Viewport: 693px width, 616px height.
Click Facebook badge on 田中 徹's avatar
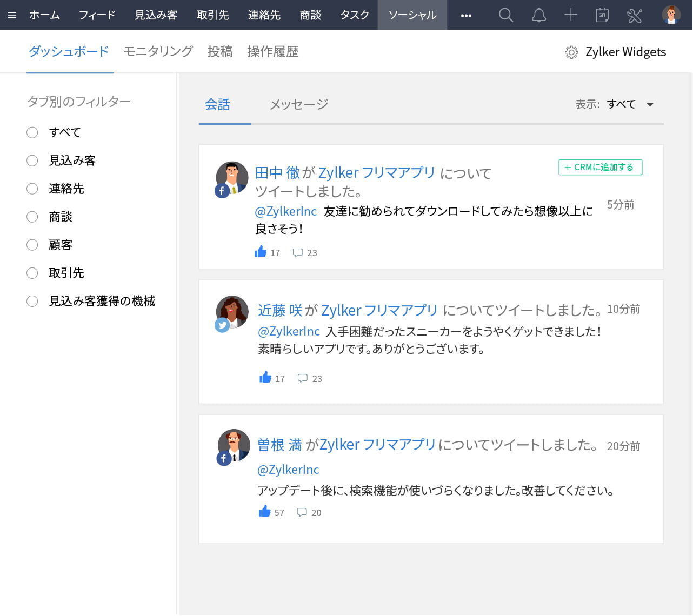(222, 191)
